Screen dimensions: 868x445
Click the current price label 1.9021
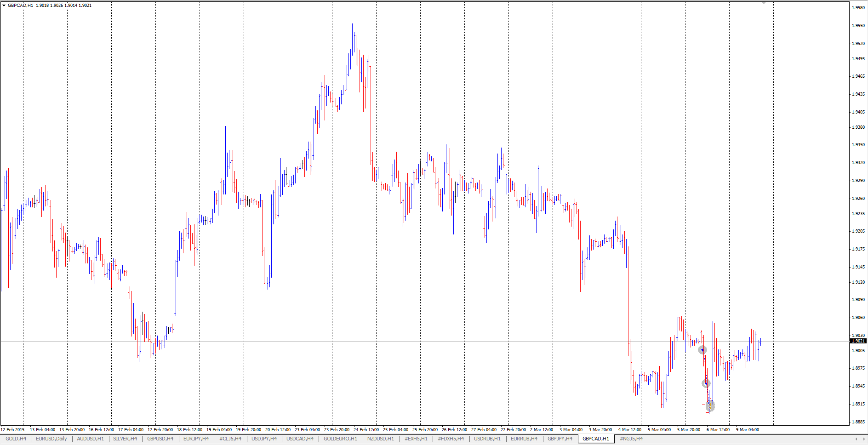pyautogui.click(x=858, y=341)
